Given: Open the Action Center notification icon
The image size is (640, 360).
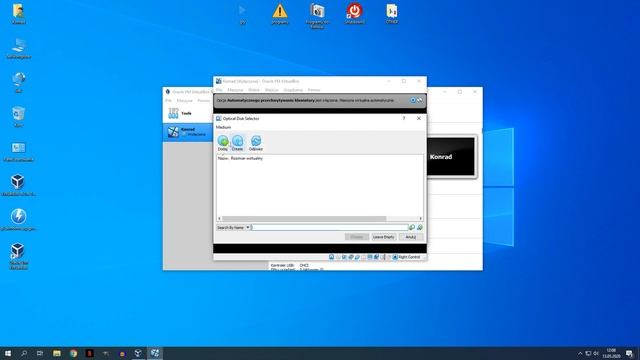Looking at the screenshot, I should pos(629,353).
